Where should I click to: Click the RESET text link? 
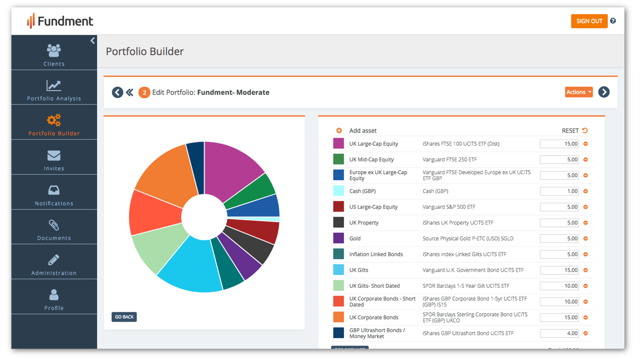pyautogui.click(x=570, y=131)
